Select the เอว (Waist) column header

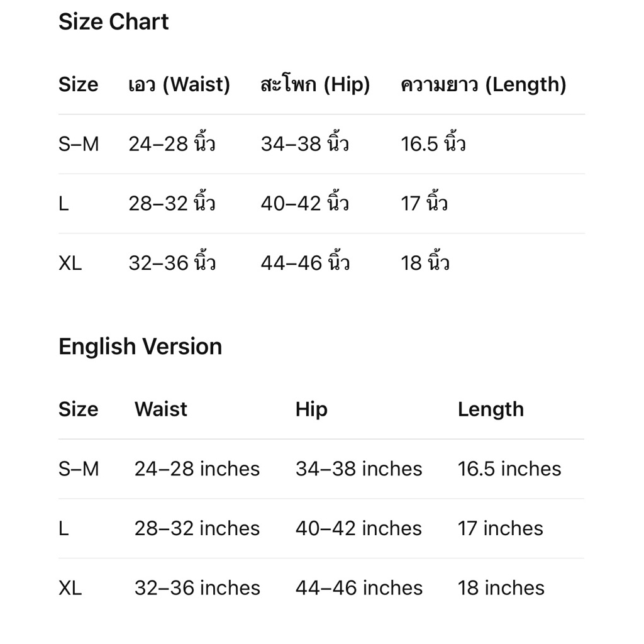point(179,85)
